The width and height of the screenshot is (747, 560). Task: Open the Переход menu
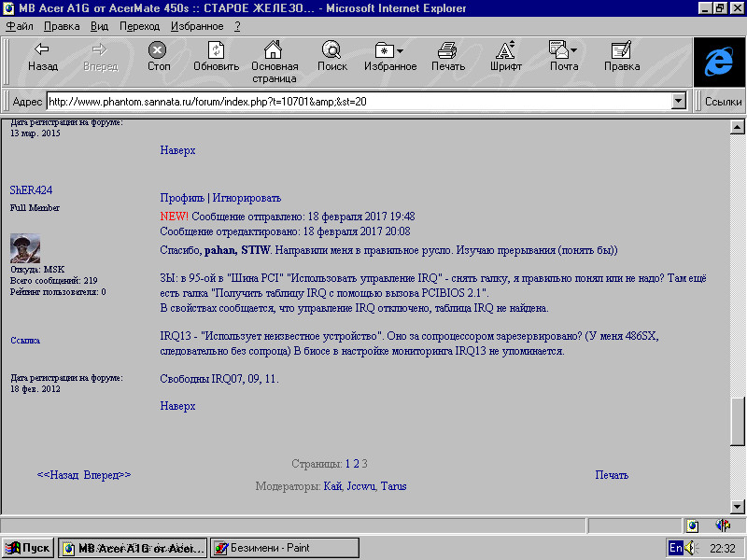click(x=139, y=26)
